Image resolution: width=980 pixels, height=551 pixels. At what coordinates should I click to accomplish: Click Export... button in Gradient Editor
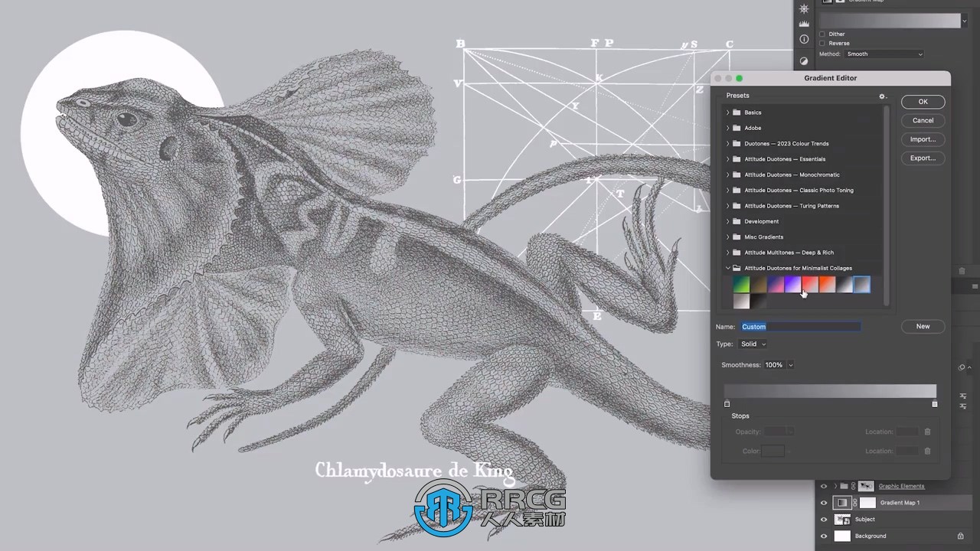(923, 158)
